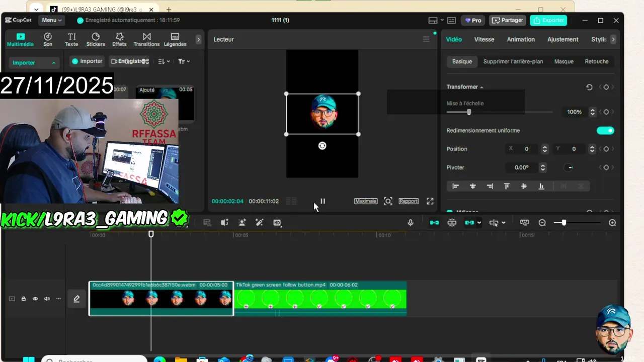Image resolution: width=644 pixels, height=362 pixels.
Task: Zoom out the timeline
Action: click(542, 223)
